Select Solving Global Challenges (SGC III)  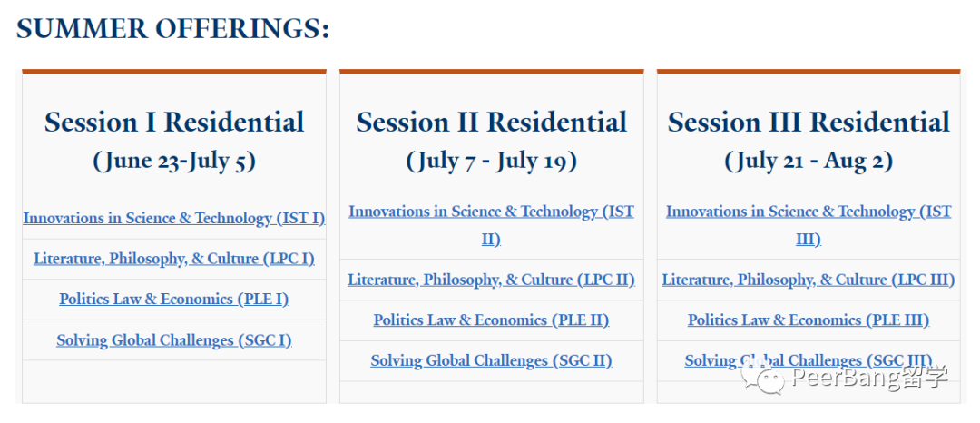(808, 360)
